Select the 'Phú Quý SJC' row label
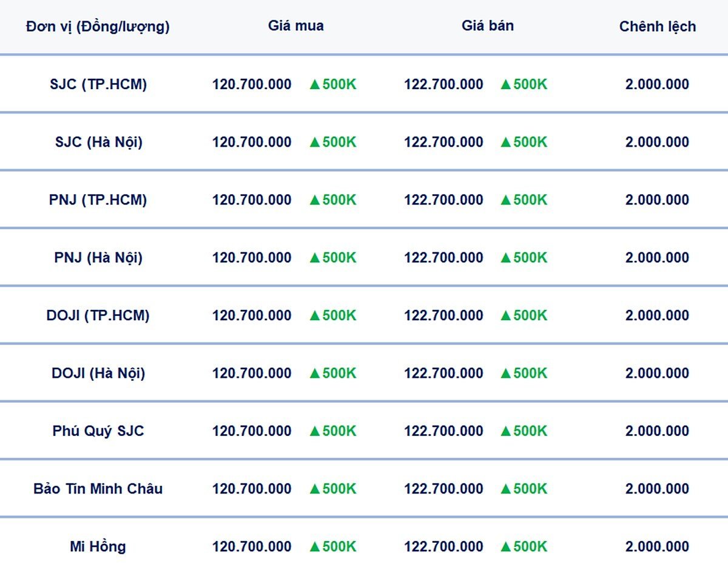Image resolution: width=728 pixels, height=570 pixels. tap(98, 431)
